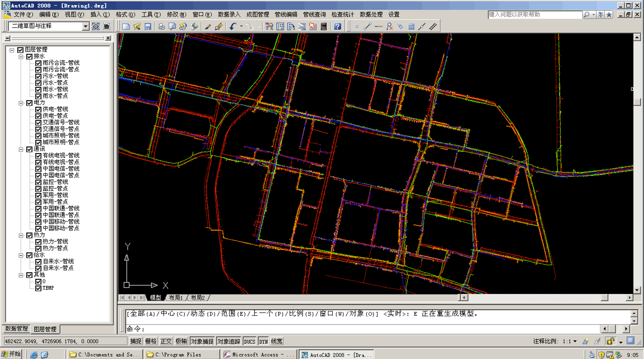
Task: Click the Match Properties brush icon
Action: coord(208,27)
